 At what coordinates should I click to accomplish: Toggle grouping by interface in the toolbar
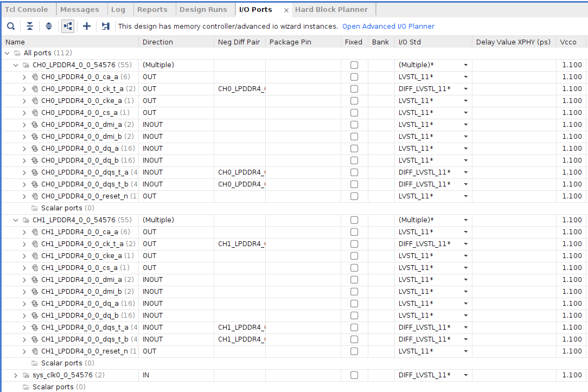click(x=67, y=26)
